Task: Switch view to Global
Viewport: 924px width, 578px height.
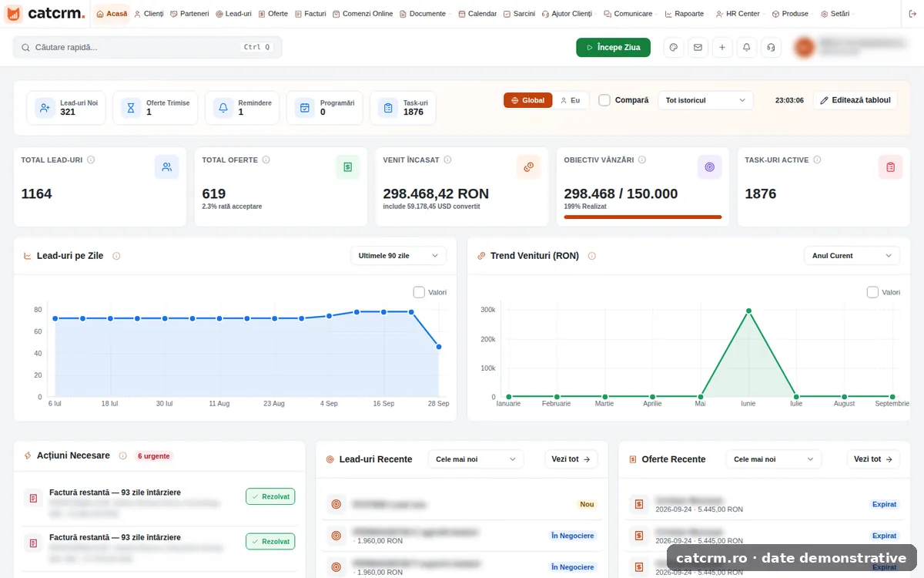Action: (527, 100)
